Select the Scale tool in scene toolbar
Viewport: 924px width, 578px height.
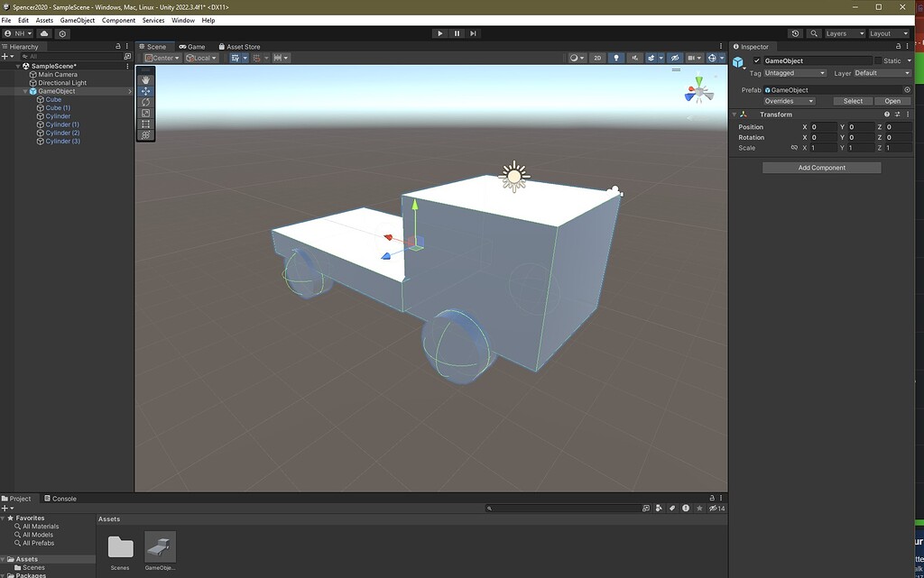[145, 113]
